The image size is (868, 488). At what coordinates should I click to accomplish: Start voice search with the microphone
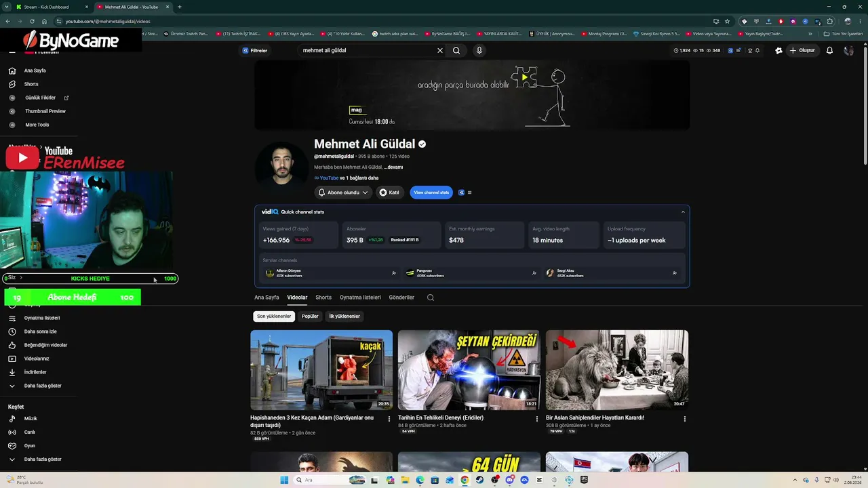[479, 50]
